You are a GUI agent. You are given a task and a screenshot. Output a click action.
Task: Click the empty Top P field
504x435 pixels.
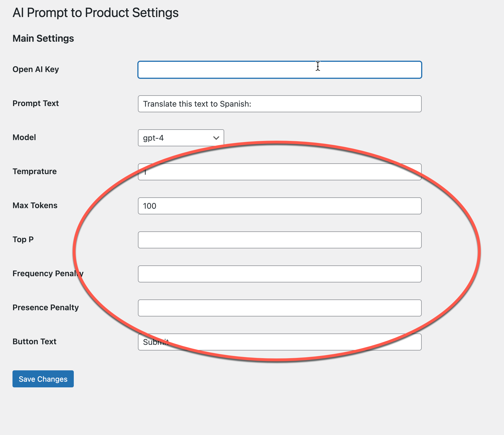tap(280, 240)
